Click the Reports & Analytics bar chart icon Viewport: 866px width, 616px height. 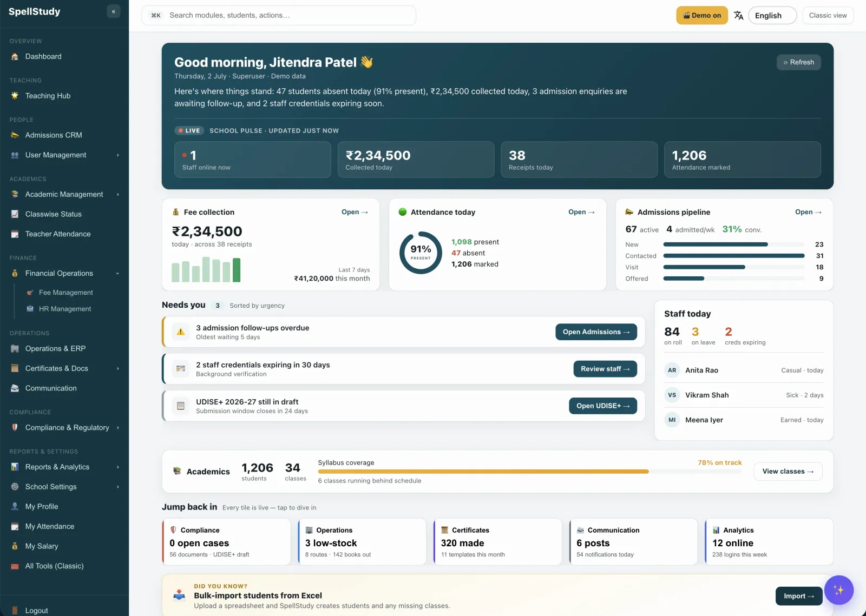click(15, 467)
